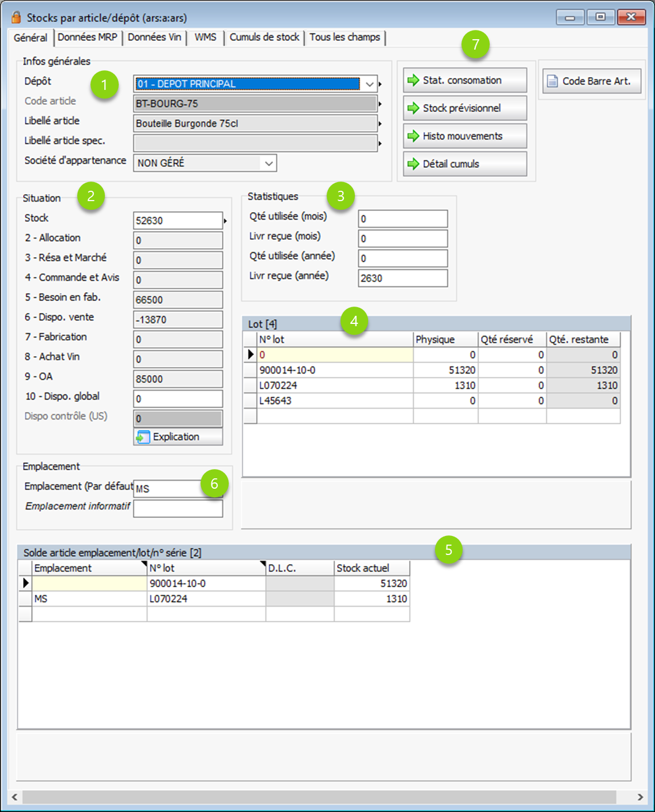Expand the Société d'appartenance dropdown
This screenshot has height=812, width=655.
268,164
